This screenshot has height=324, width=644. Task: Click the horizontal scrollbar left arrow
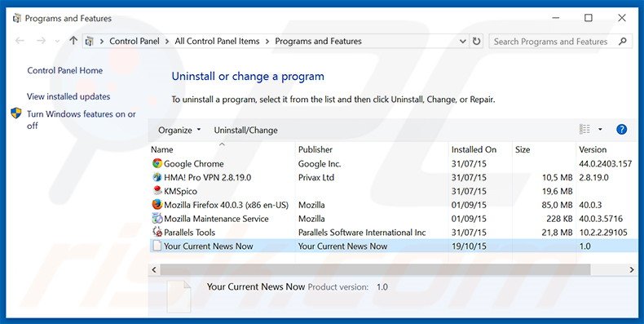click(x=154, y=269)
